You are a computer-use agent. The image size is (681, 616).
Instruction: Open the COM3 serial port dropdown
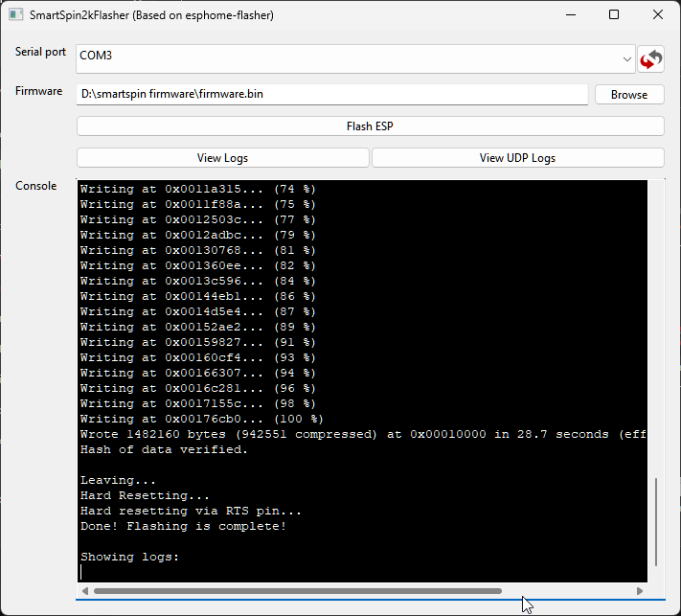[355, 58]
